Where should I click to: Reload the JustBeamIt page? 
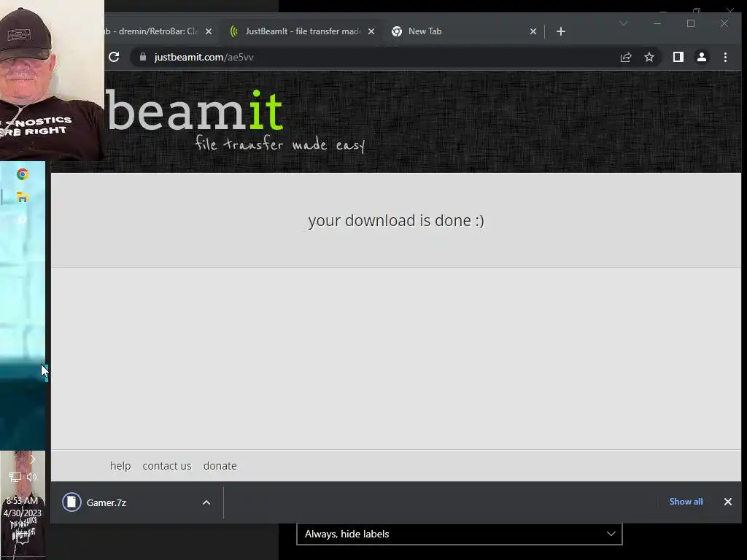pos(114,57)
